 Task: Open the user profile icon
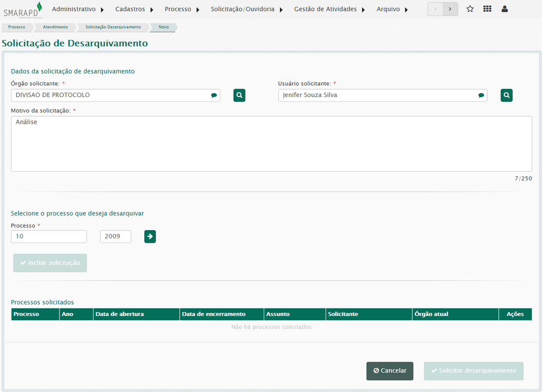point(504,9)
